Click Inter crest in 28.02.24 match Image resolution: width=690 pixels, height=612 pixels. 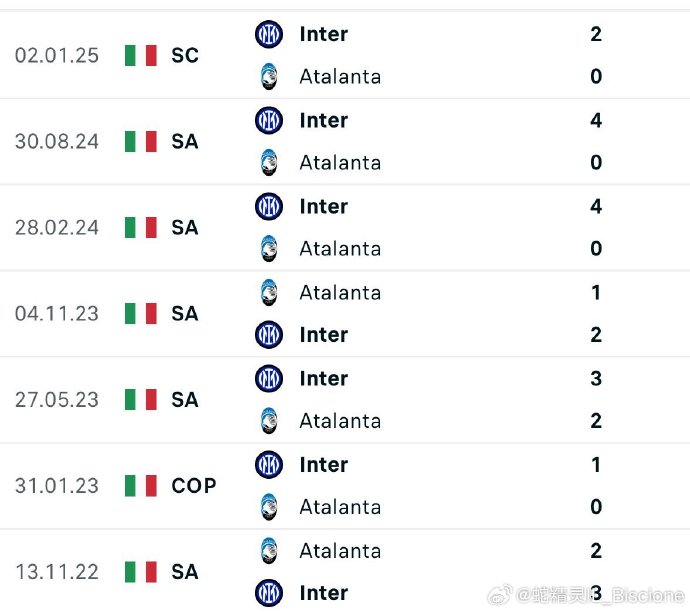tap(268, 206)
